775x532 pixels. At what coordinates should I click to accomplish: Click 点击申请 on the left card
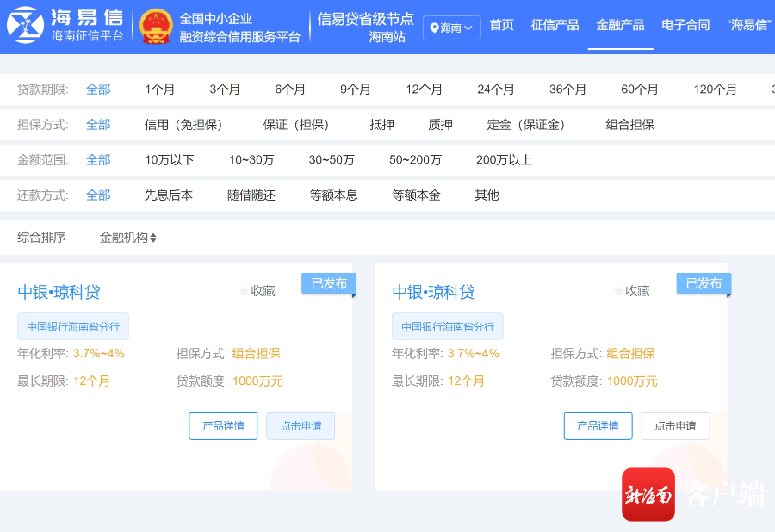click(301, 426)
